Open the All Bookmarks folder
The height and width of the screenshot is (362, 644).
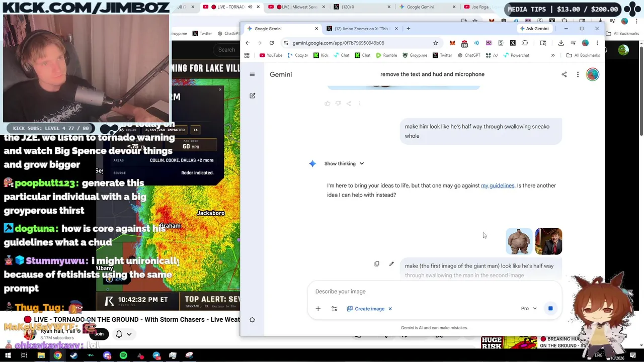pyautogui.click(x=583, y=55)
